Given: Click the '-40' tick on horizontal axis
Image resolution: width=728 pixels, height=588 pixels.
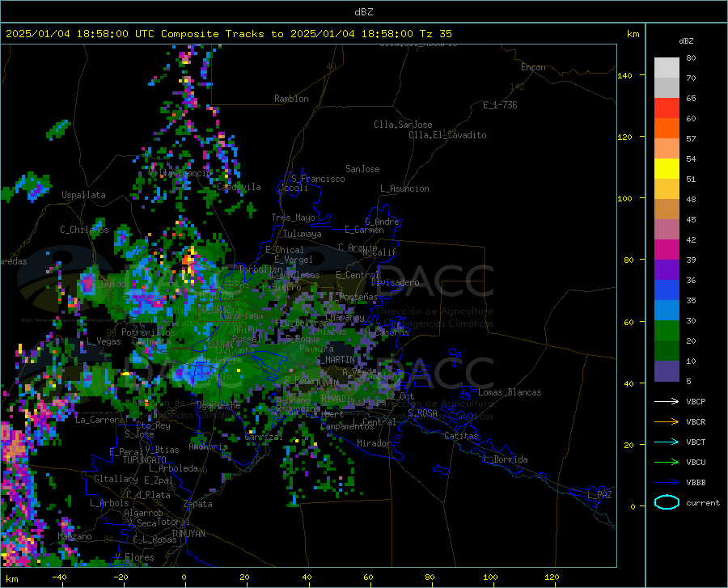Looking at the screenshot, I should tap(58, 577).
